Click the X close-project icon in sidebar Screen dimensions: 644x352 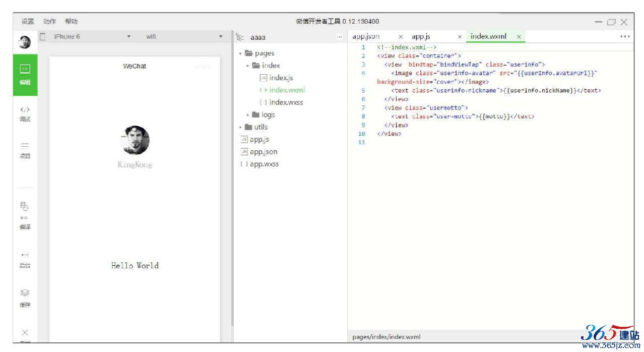coord(25,332)
